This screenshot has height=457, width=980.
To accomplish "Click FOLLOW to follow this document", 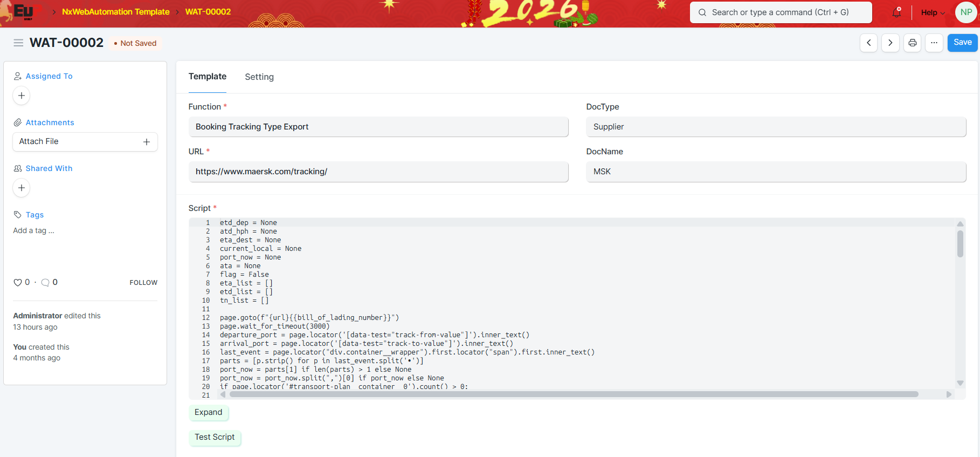I will pyautogui.click(x=143, y=283).
